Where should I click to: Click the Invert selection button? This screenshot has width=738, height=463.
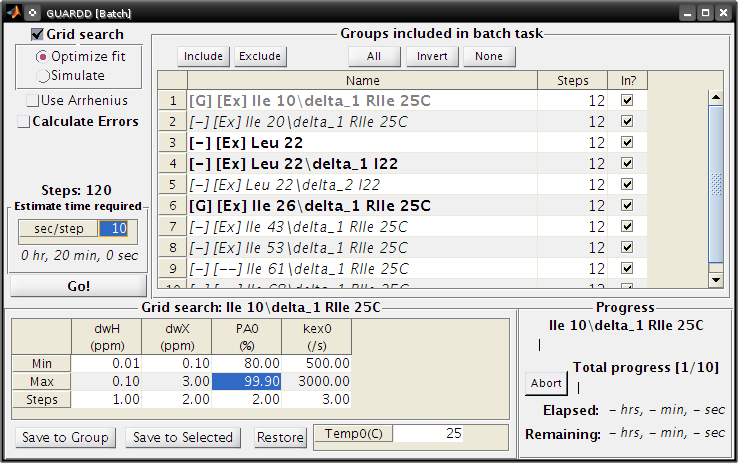(x=432, y=56)
